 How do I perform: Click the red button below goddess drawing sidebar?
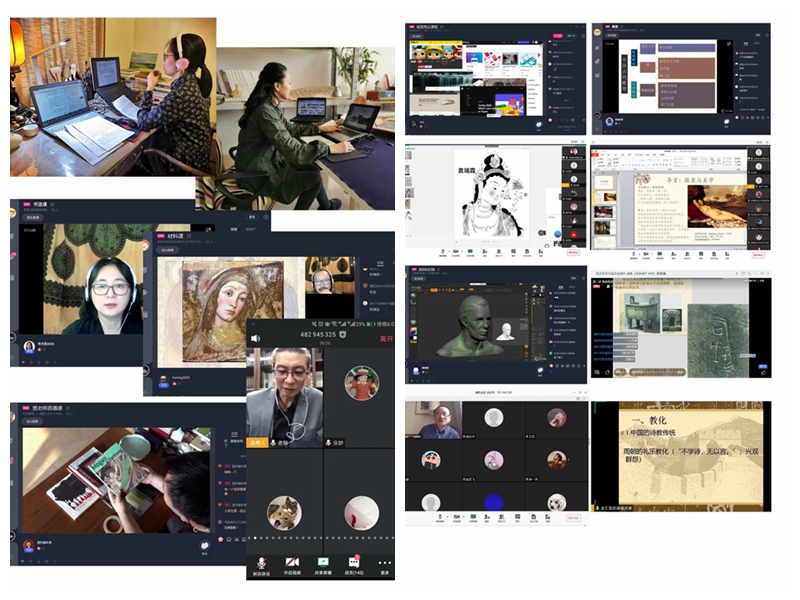click(574, 252)
